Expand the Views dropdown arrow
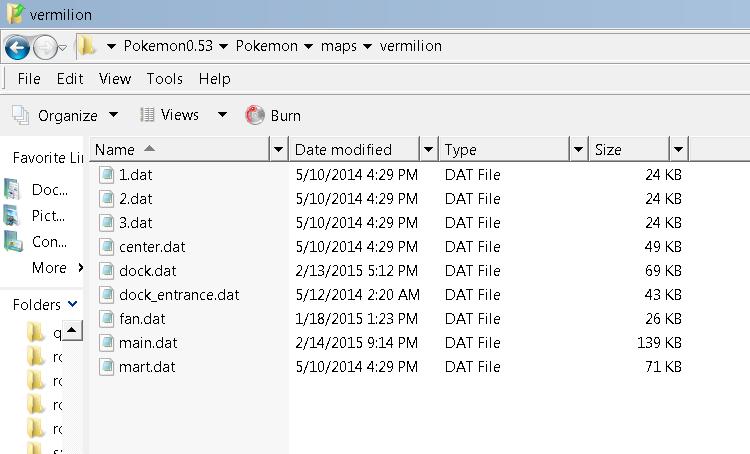The image size is (750, 454). click(222, 115)
